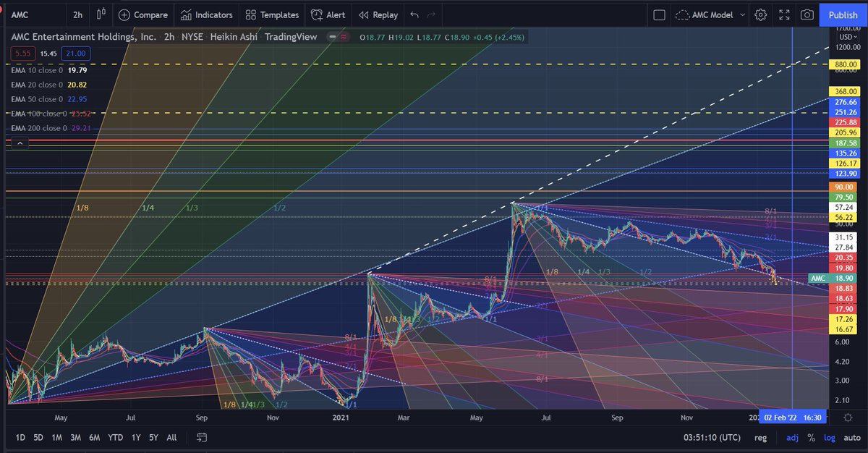Open chart settings gear icon
868x453 pixels.
760,14
